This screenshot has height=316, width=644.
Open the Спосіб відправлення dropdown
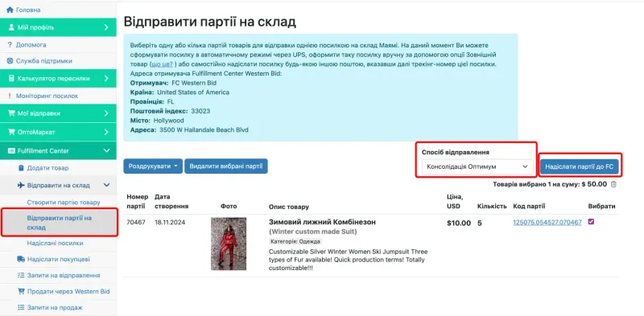(477, 167)
